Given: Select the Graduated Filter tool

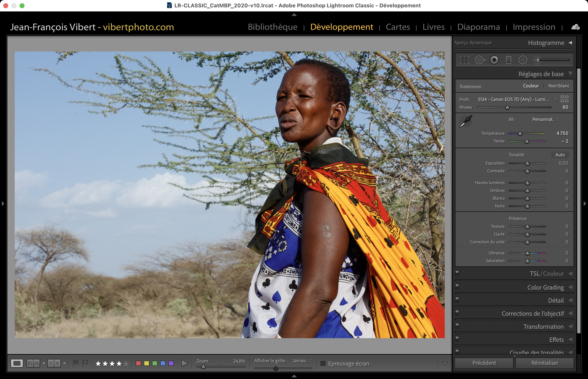Looking at the screenshot, I should point(508,60).
